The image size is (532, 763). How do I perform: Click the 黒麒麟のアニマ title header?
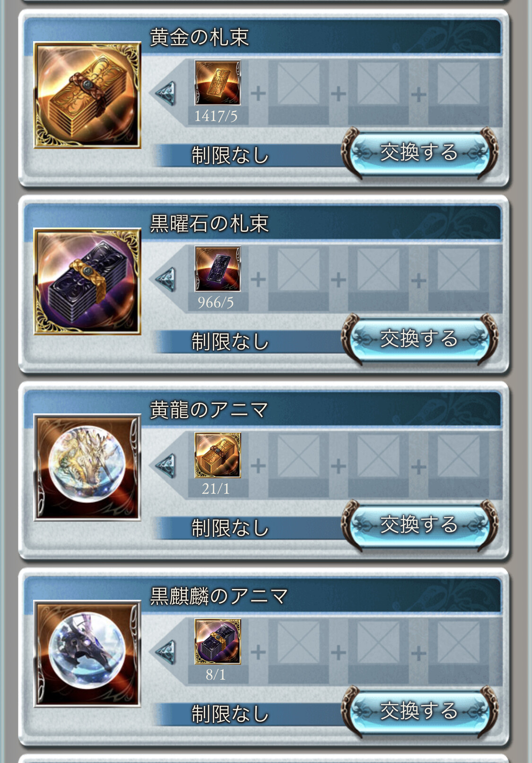click(x=219, y=596)
